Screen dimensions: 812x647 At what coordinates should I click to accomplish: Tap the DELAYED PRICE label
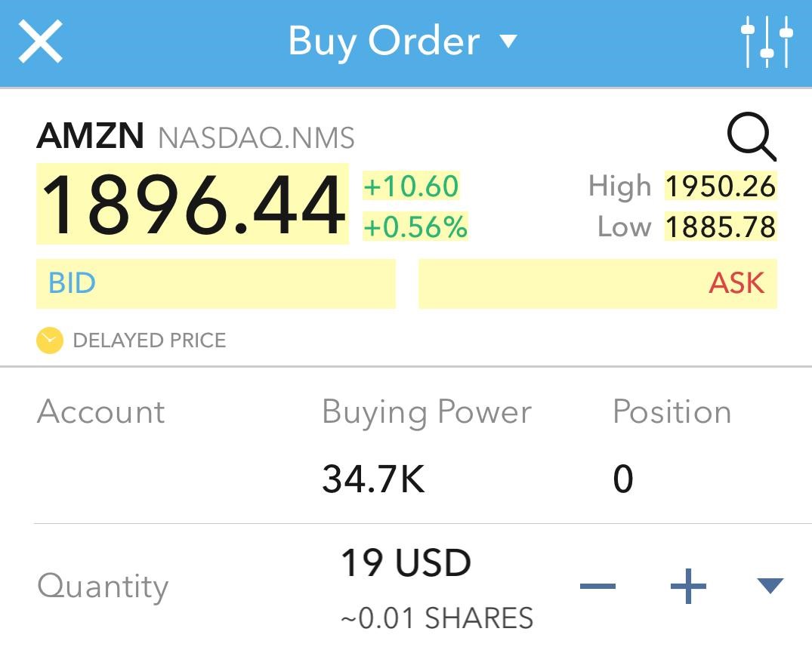coord(149,340)
